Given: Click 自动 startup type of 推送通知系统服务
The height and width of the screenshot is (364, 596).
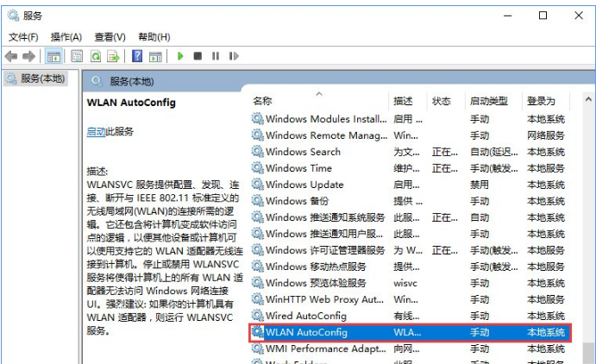Looking at the screenshot, I should click(480, 217).
